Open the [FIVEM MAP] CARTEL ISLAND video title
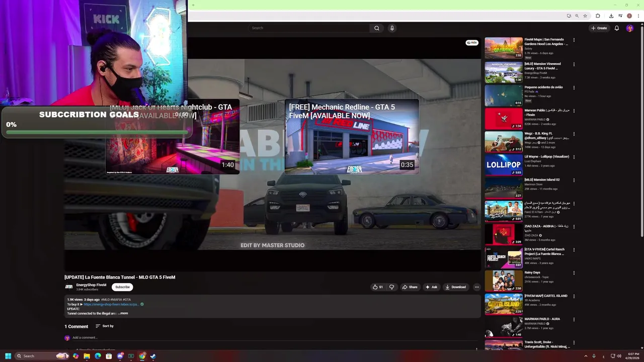 pos(546,296)
